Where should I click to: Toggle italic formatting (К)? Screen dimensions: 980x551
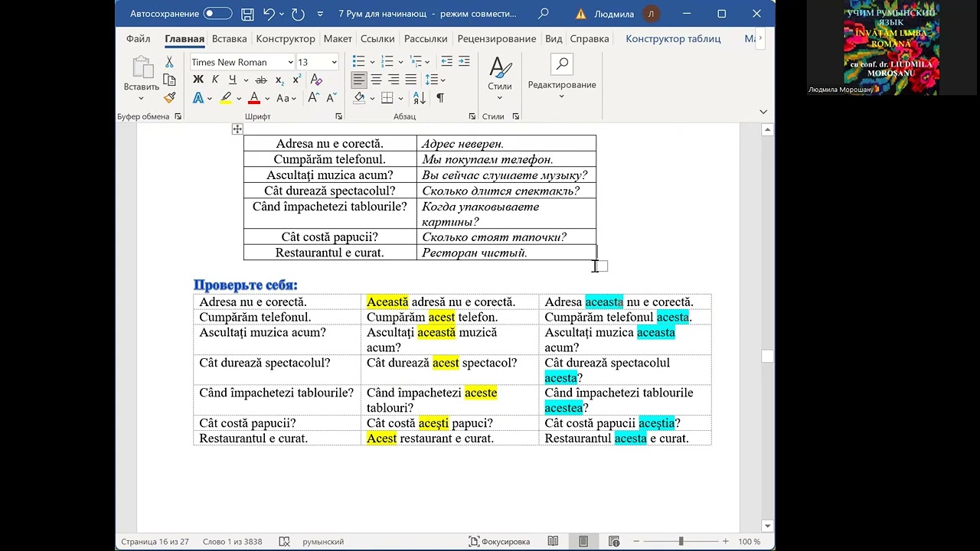click(x=215, y=80)
